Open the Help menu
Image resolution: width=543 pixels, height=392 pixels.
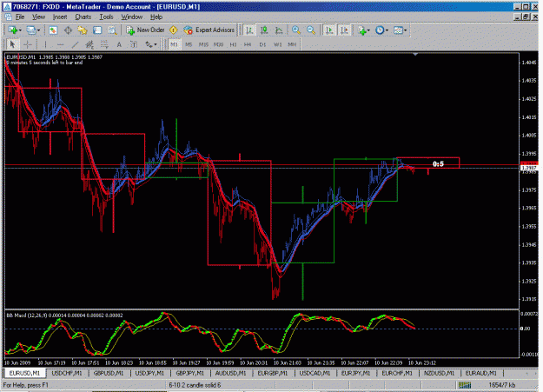coord(156,17)
